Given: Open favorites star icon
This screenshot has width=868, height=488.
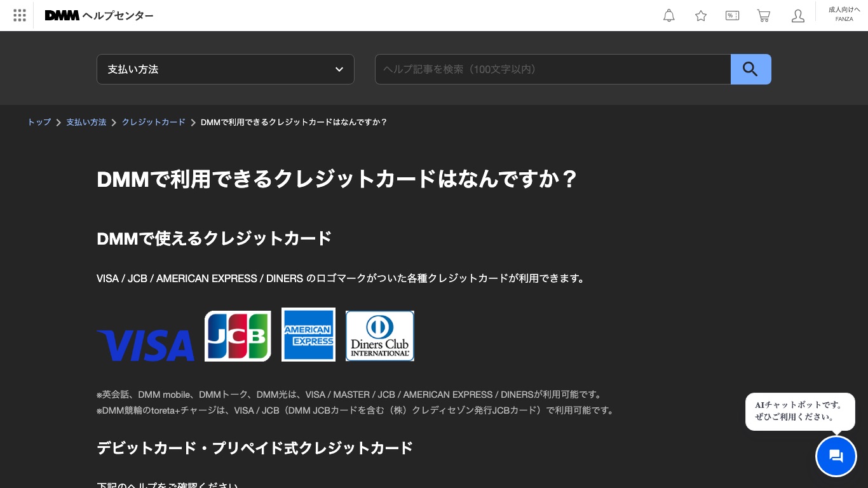Looking at the screenshot, I should coord(701,16).
